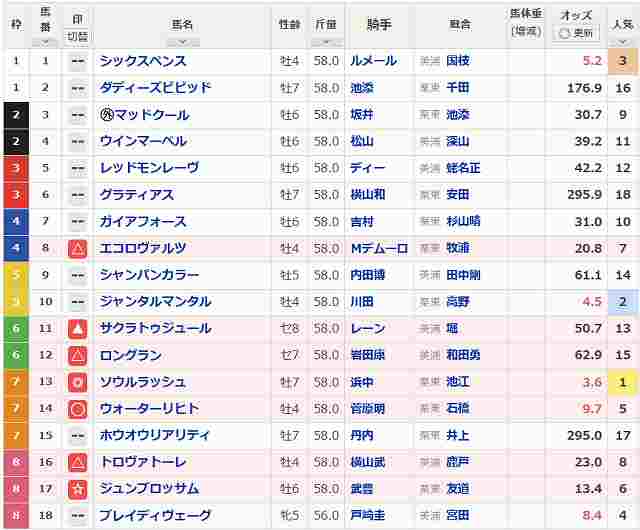
Task: Open the mark selector for ウインマーベル
Action: click(78, 141)
